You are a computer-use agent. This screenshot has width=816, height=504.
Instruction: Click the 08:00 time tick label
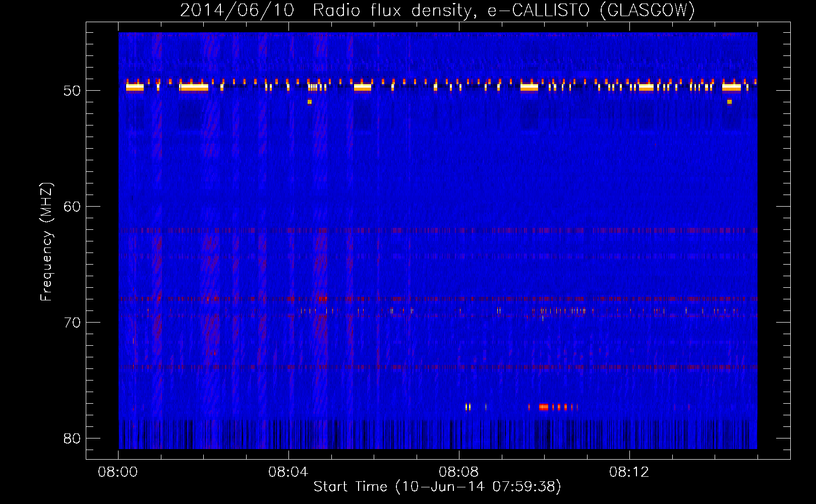[x=118, y=472]
